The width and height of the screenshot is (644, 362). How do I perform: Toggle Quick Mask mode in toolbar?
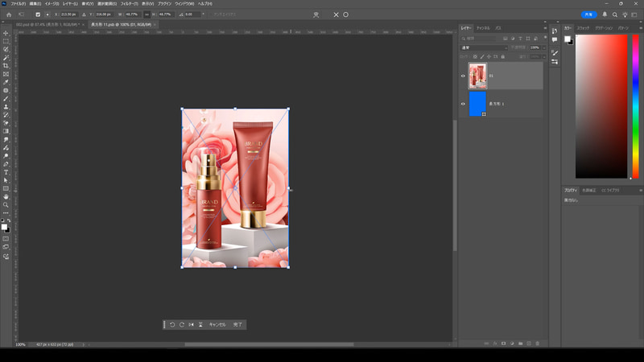click(x=6, y=238)
